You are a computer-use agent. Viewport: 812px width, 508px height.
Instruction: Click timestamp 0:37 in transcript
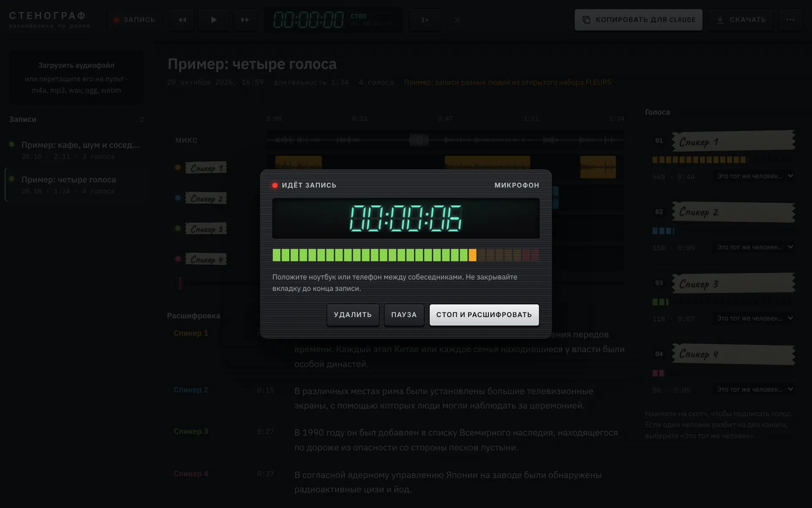pyautogui.click(x=265, y=474)
